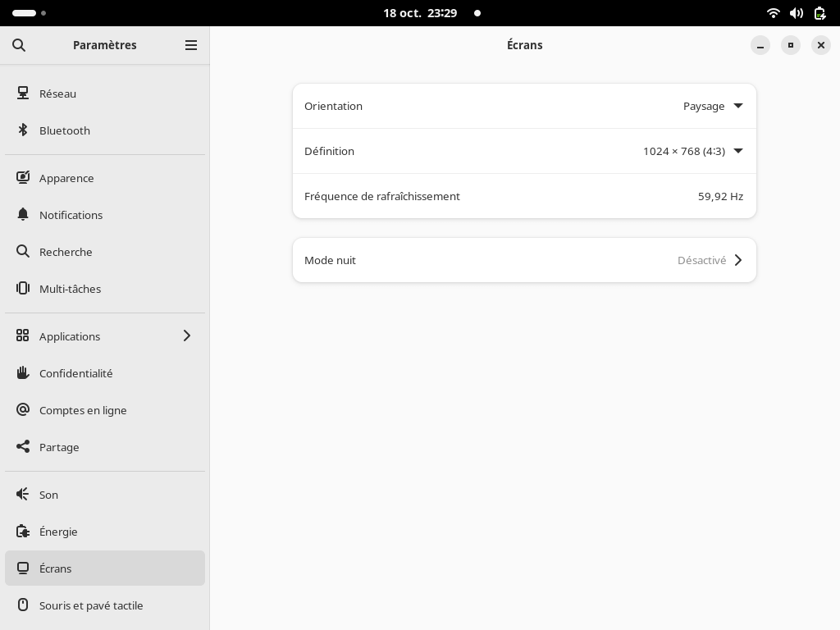The image size is (840, 630).
Task: Open the clock and calendar at 18 oct. 23:29
Action: [x=421, y=13]
